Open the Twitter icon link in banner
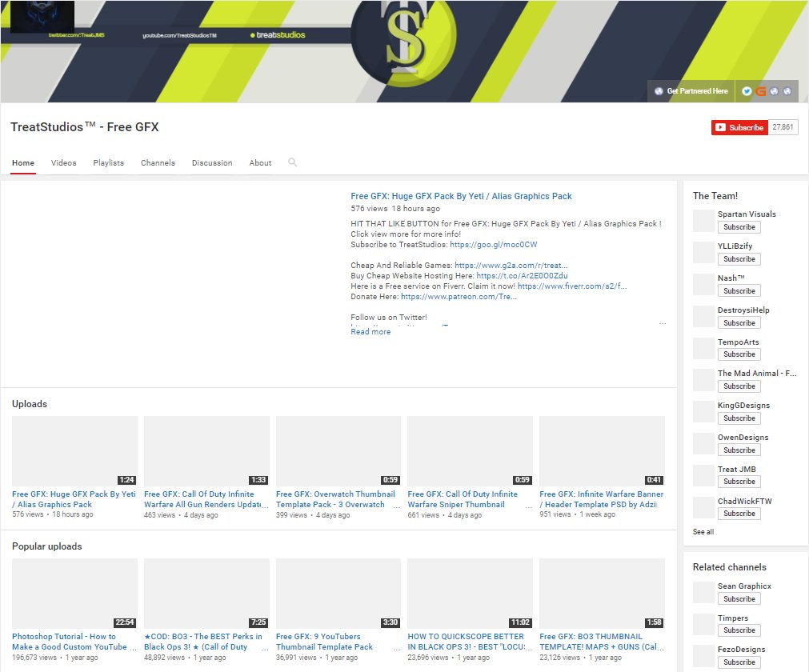809x672 pixels. [747, 91]
